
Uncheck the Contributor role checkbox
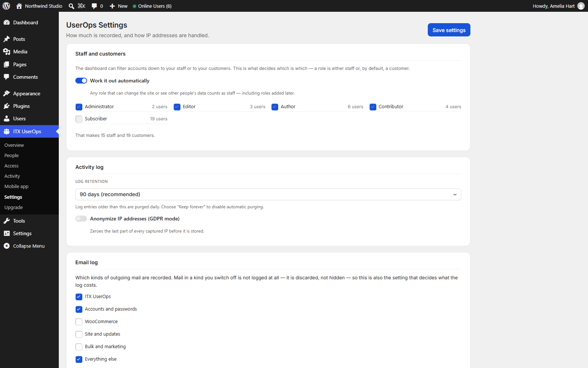click(373, 107)
